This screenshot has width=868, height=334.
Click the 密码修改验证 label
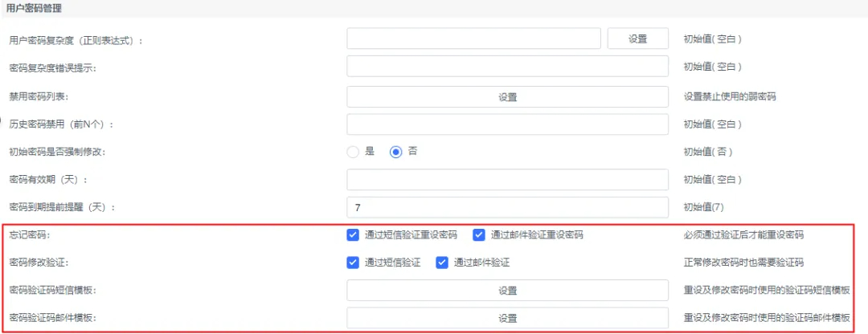(x=38, y=263)
